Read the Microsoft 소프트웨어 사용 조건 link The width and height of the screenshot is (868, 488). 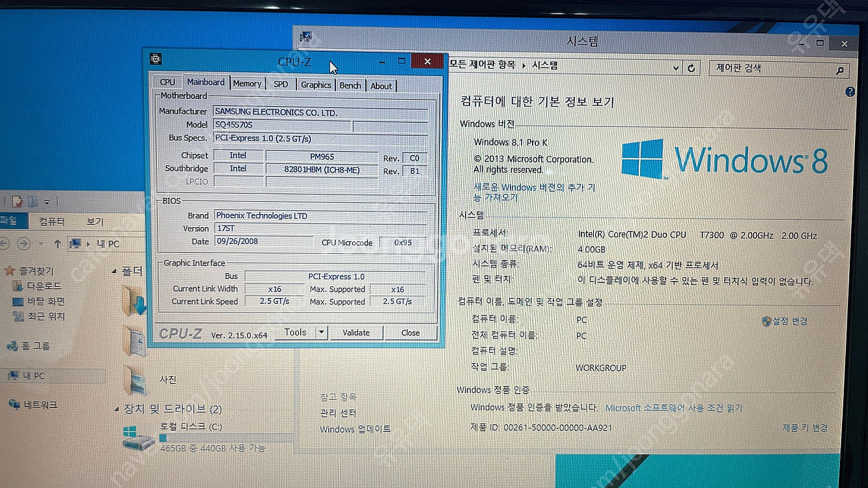tap(673, 409)
